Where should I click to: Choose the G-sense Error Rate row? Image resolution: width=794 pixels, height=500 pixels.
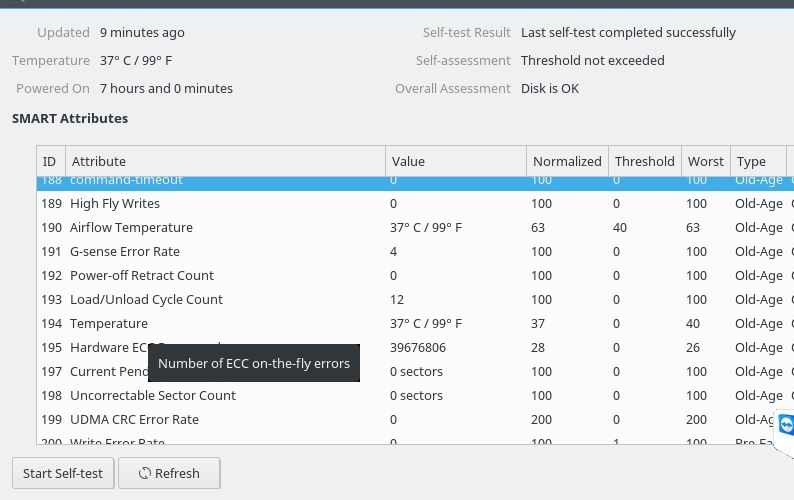coord(125,251)
